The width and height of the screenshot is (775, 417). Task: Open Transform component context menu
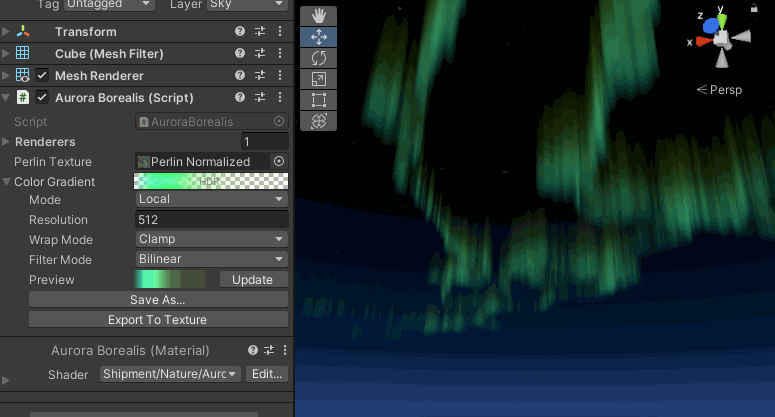280,31
